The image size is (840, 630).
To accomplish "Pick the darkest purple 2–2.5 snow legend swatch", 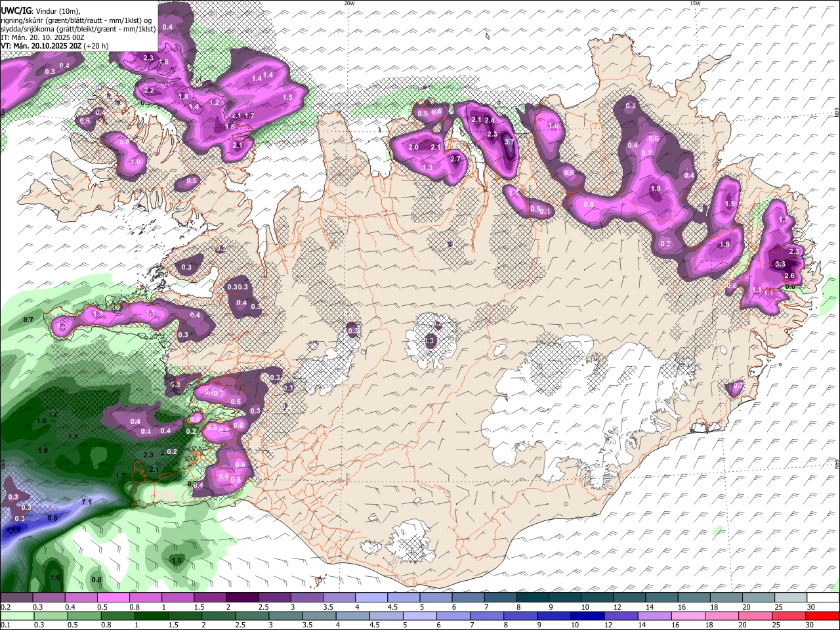I will (x=242, y=598).
